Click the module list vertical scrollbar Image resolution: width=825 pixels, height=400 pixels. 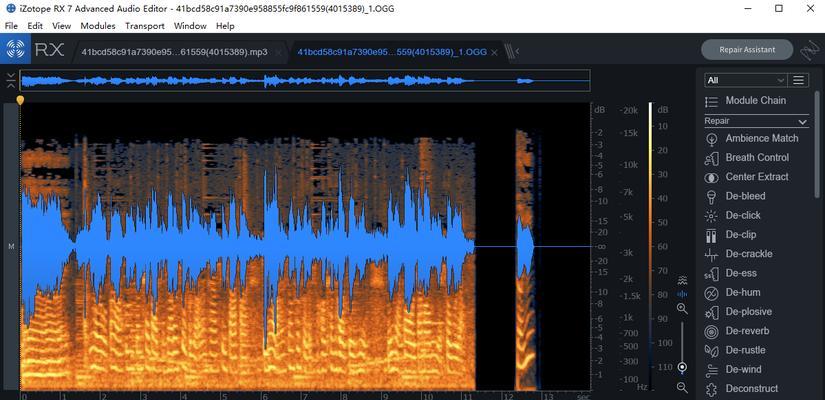817,145
